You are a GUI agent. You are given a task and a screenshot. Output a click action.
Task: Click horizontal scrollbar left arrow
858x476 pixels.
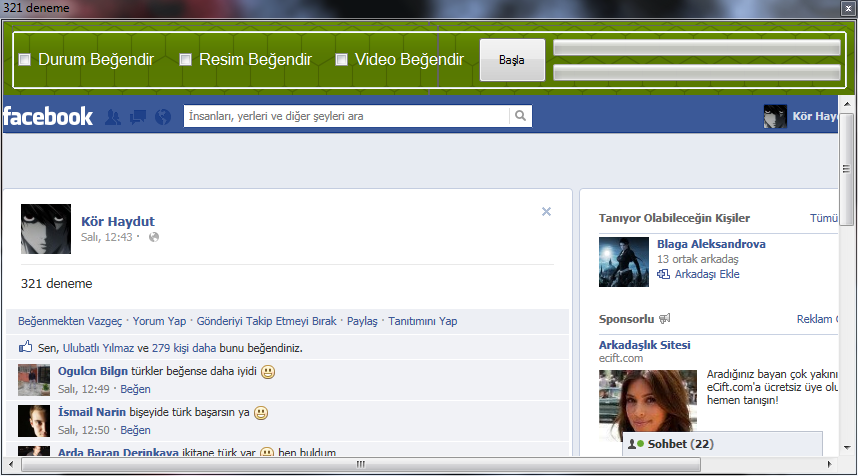click(11, 465)
